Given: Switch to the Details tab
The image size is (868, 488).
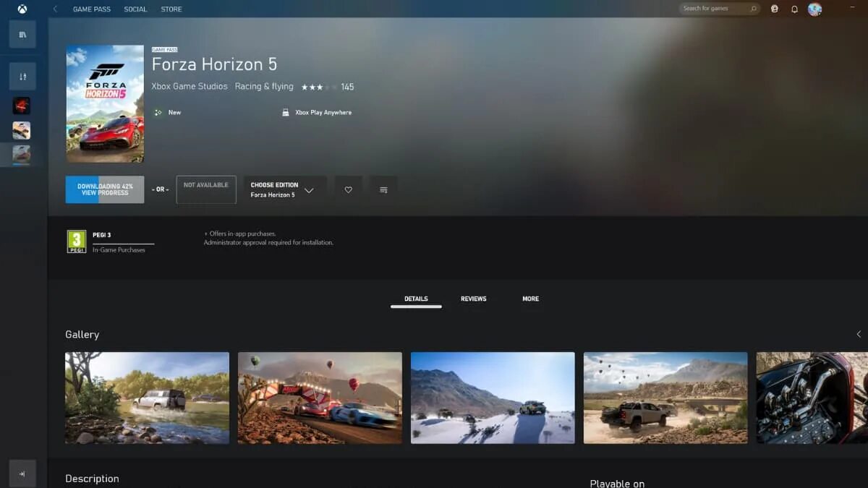Looking at the screenshot, I should pyautogui.click(x=416, y=299).
